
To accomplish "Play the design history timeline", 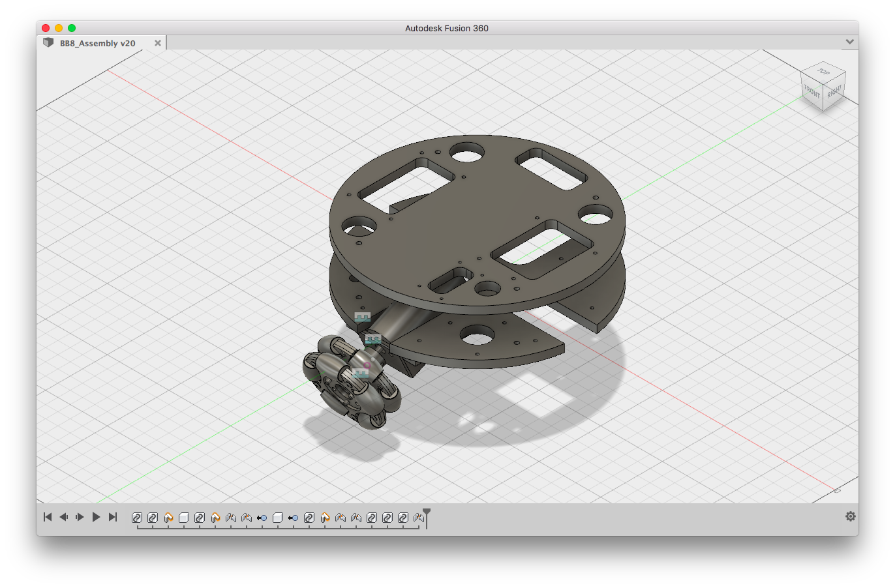I will [96, 517].
